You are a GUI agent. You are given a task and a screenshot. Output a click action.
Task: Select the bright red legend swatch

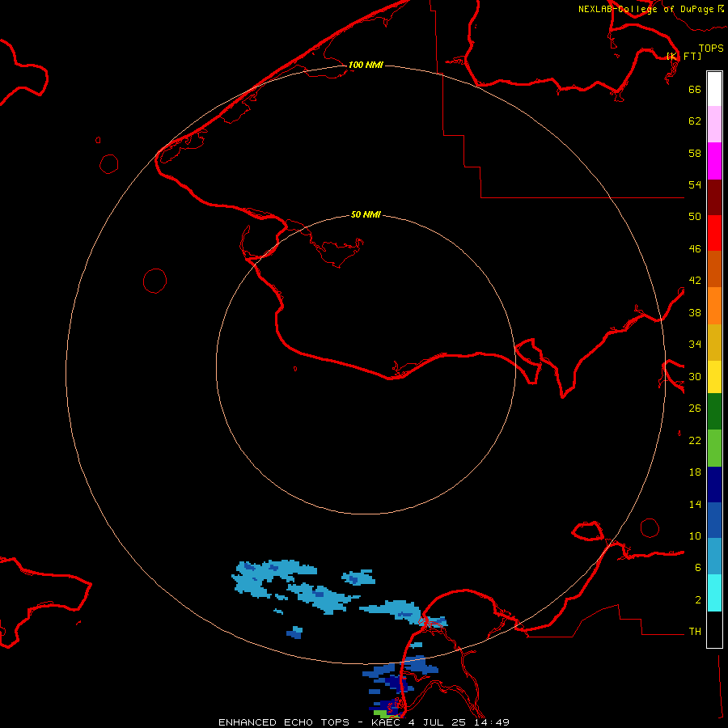pyautogui.click(x=714, y=233)
